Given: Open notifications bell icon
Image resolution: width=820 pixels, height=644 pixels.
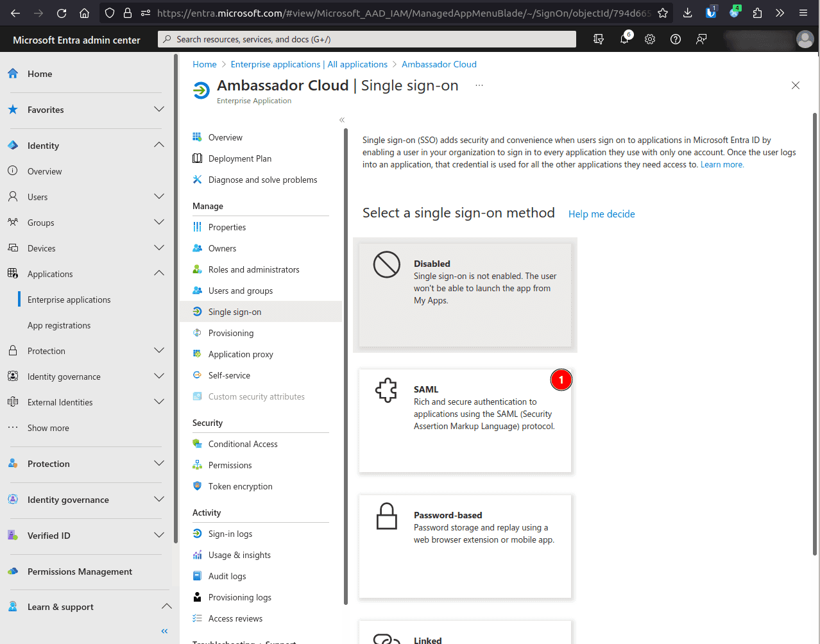Looking at the screenshot, I should [624, 39].
